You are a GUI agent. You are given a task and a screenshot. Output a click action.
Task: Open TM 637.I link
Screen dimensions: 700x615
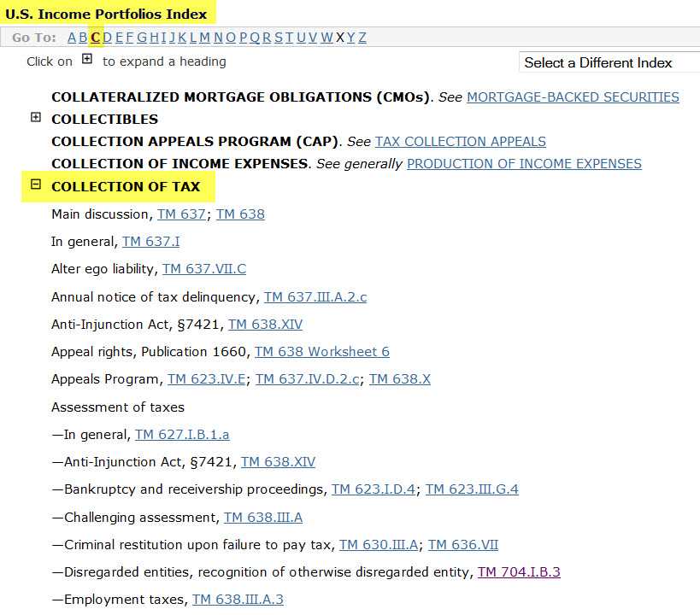coord(151,242)
